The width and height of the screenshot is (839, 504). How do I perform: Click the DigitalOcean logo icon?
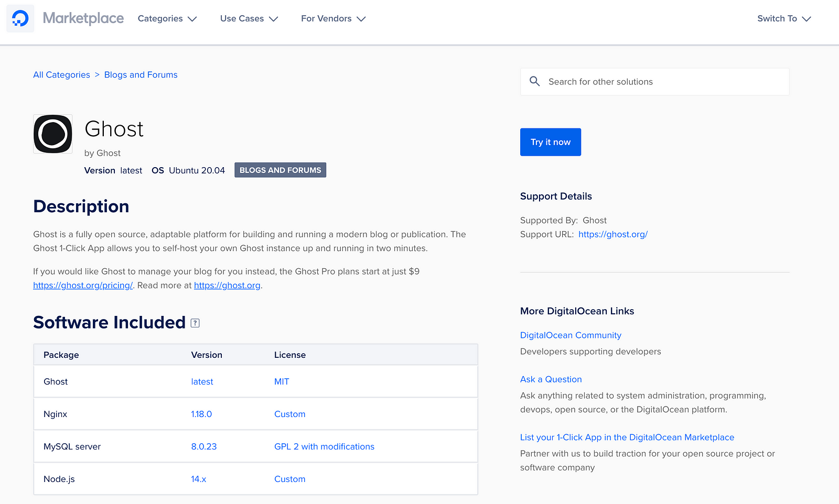click(20, 18)
